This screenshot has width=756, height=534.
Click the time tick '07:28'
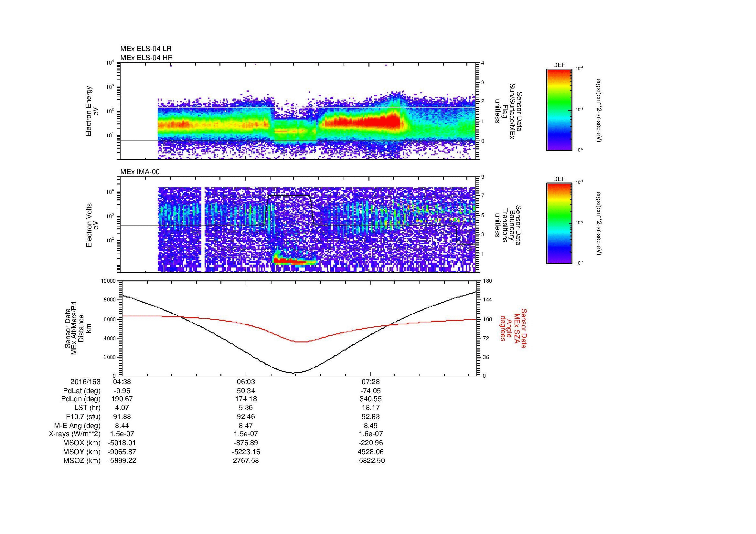tap(371, 382)
